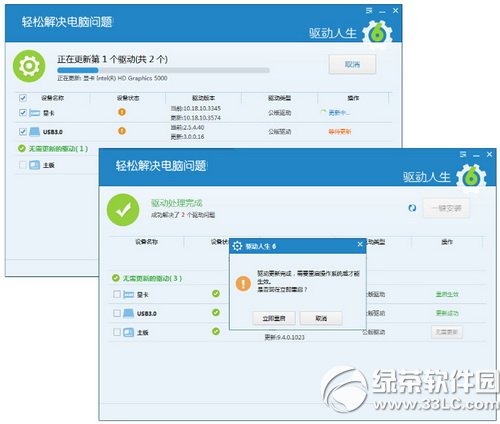
Task: Click 立即重启 button in restart dialog
Action: [274, 318]
